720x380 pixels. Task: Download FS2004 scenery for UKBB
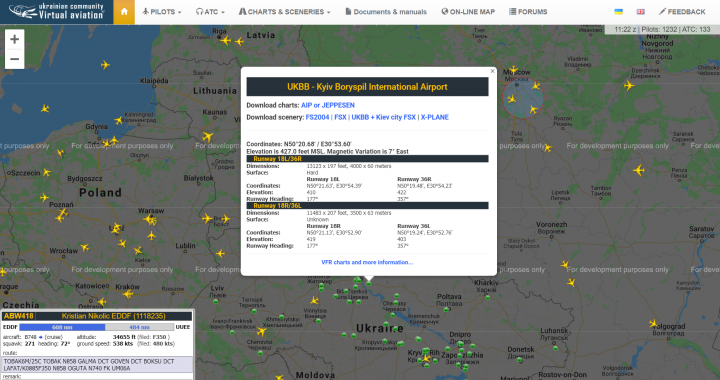coord(317,117)
